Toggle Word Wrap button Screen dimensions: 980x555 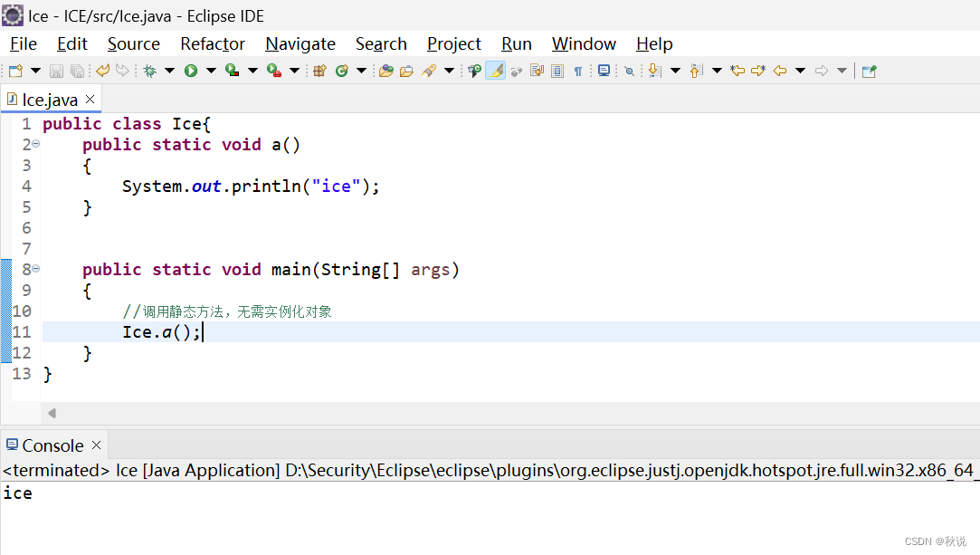[537, 70]
